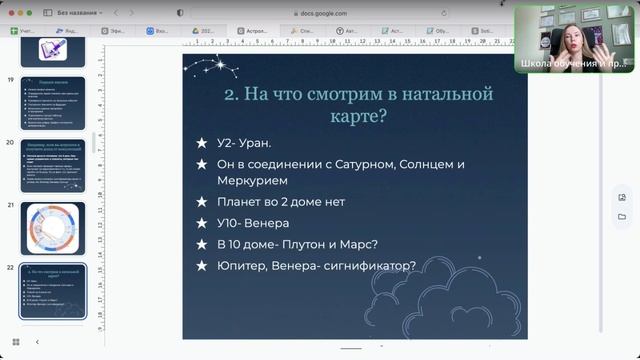Screen dimensions: 640x360
Task: Switch to the Google Drive '202...' tab
Action: point(203,31)
